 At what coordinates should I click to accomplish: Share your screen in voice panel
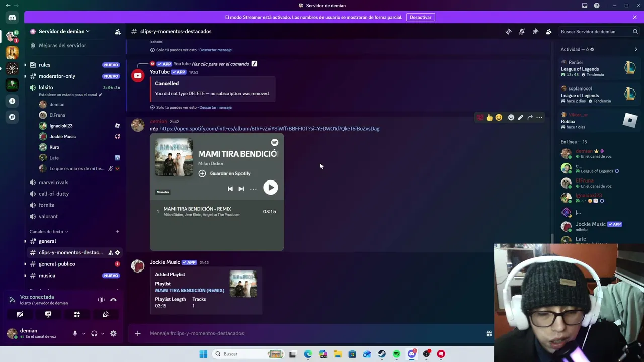click(x=48, y=314)
